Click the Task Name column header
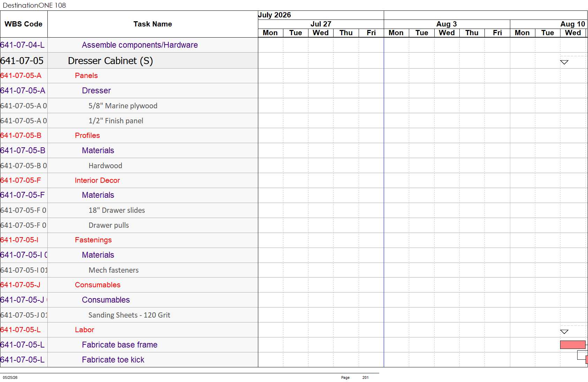Screen dimensions: 588x382 click(x=153, y=24)
